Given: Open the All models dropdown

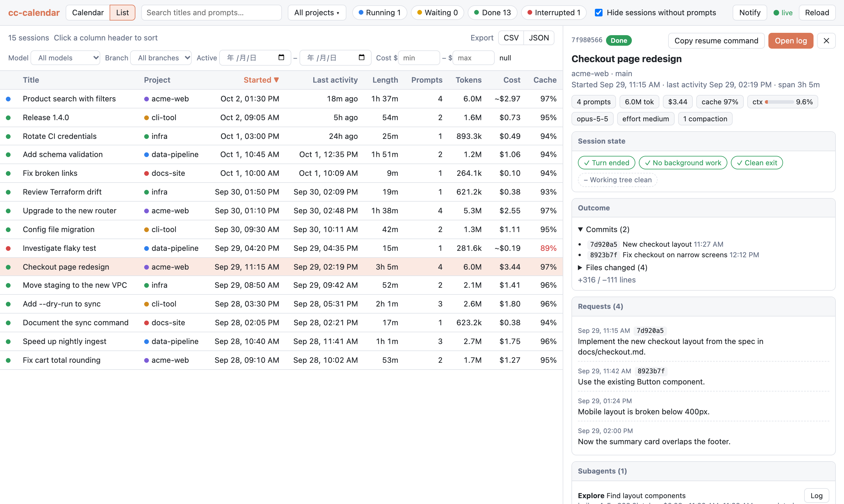Looking at the screenshot, I should 66,58.
